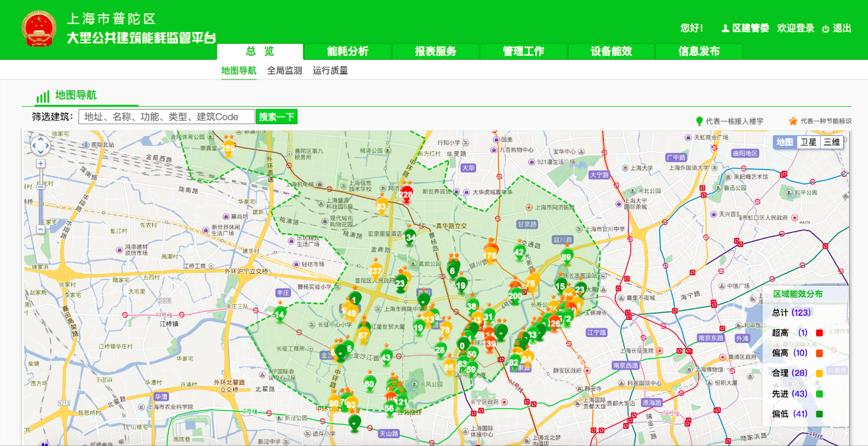The image size is (868, 446).
Task: Switch map to 卫星 satellite view
Action: [x=808, y=142]
